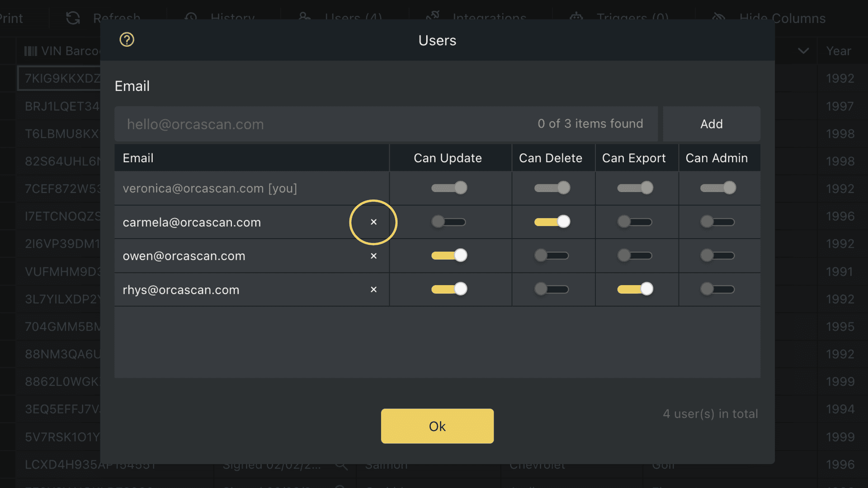Select Print from the top bar
868x488 pixels.
click(11, 18)
